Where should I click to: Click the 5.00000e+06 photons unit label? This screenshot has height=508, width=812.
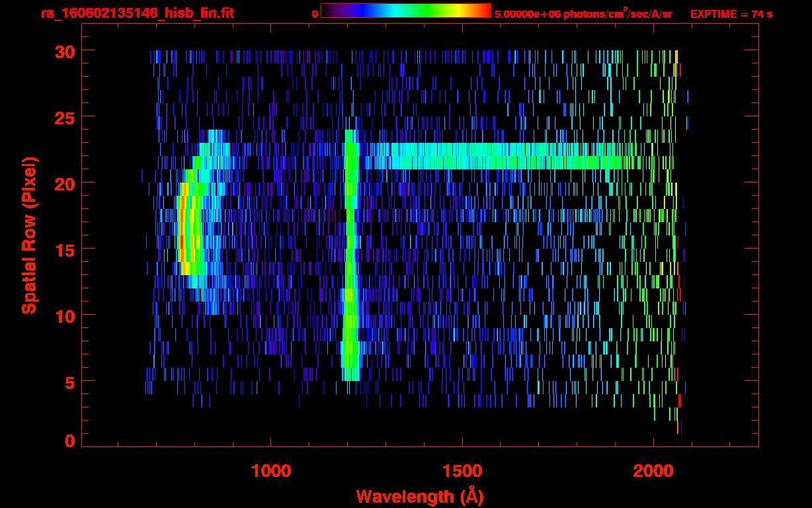(x=583, y=14)
